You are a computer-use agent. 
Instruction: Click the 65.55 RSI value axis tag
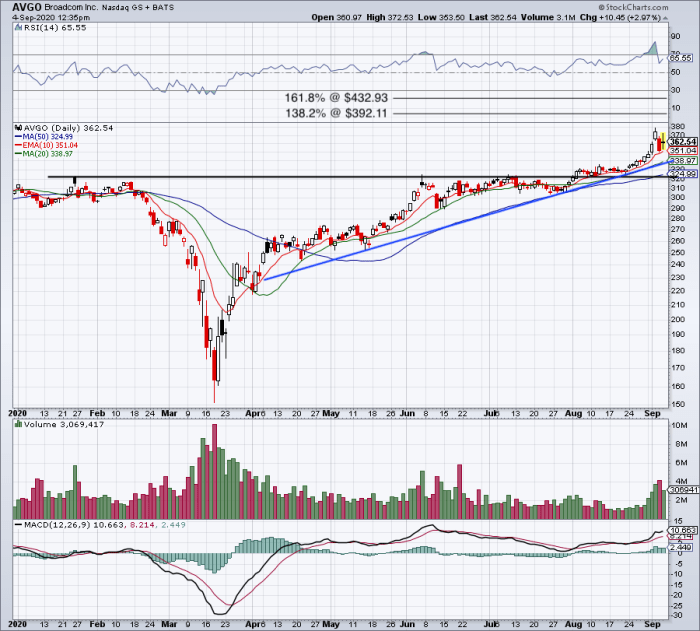681,58
